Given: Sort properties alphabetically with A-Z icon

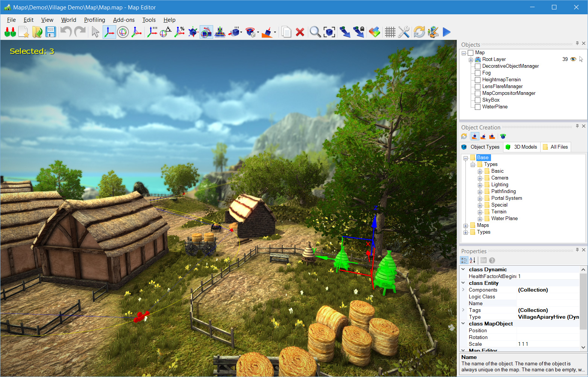Looking at the screenshot, I should 473,260.
